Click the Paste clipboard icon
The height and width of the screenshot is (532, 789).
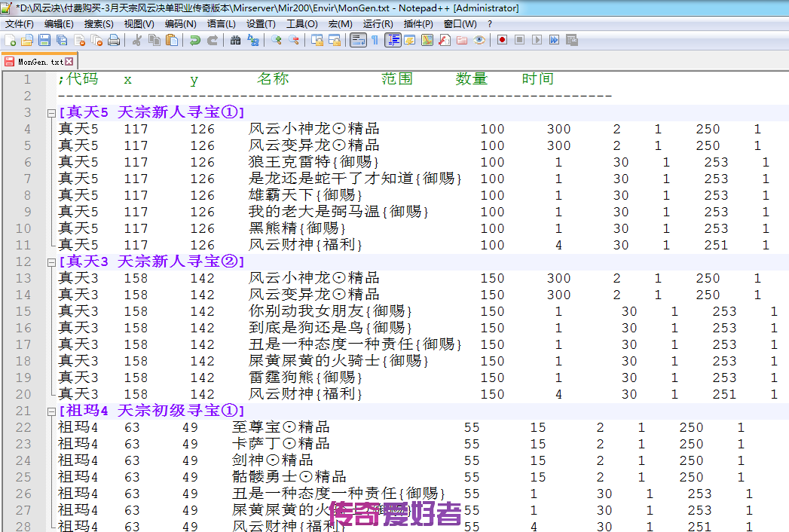coord(172,40)
